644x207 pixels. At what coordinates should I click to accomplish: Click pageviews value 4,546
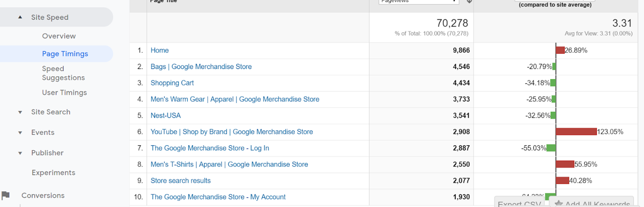(461, 66)
